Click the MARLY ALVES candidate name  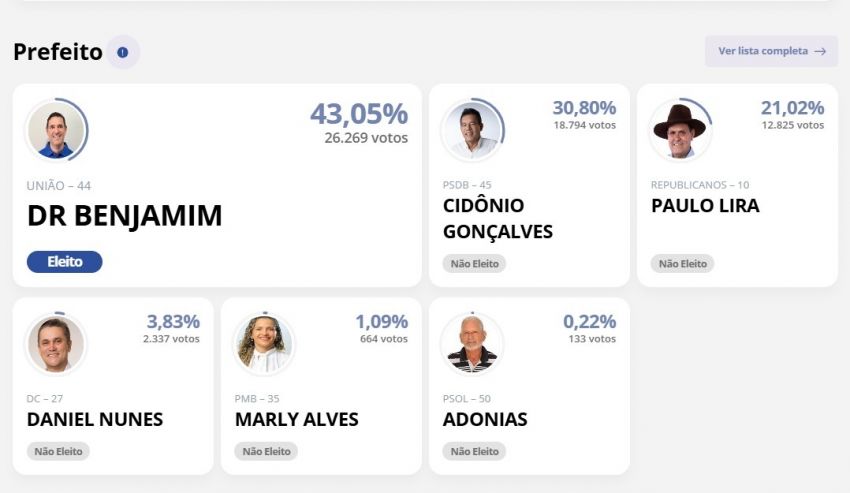click(x=296, y=419)
